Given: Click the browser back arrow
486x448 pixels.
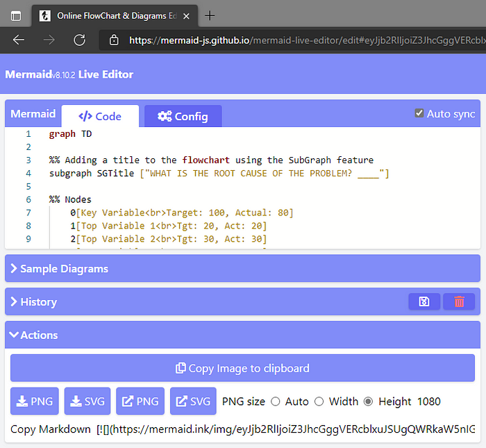Looking at the screenshot, I should (19, 40).
